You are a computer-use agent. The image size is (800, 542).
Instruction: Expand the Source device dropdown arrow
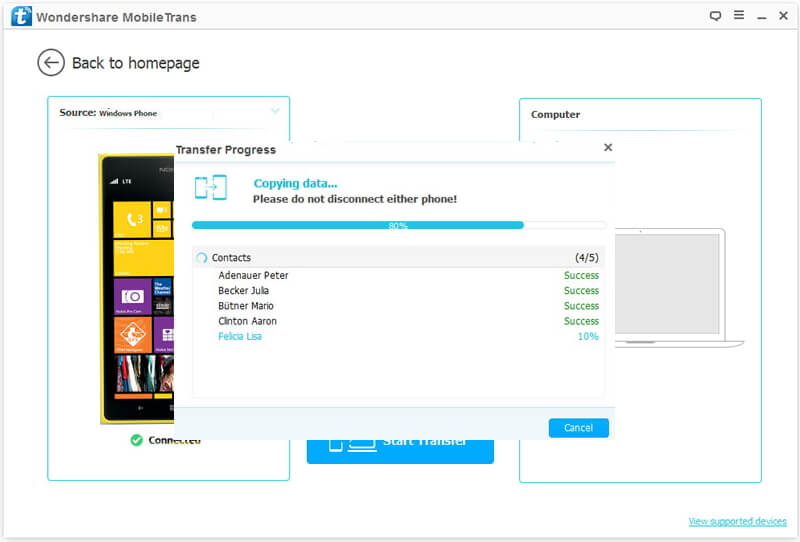(275, 112)
